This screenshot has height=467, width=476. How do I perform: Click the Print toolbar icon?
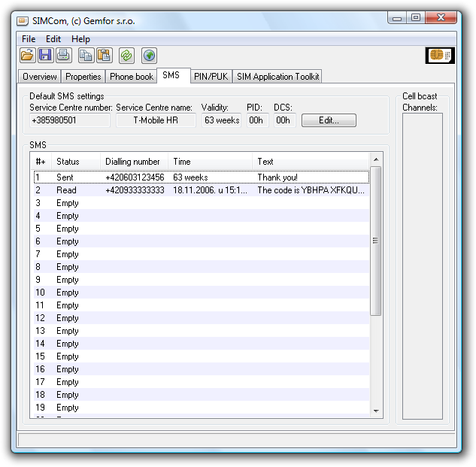click(63, 55)
